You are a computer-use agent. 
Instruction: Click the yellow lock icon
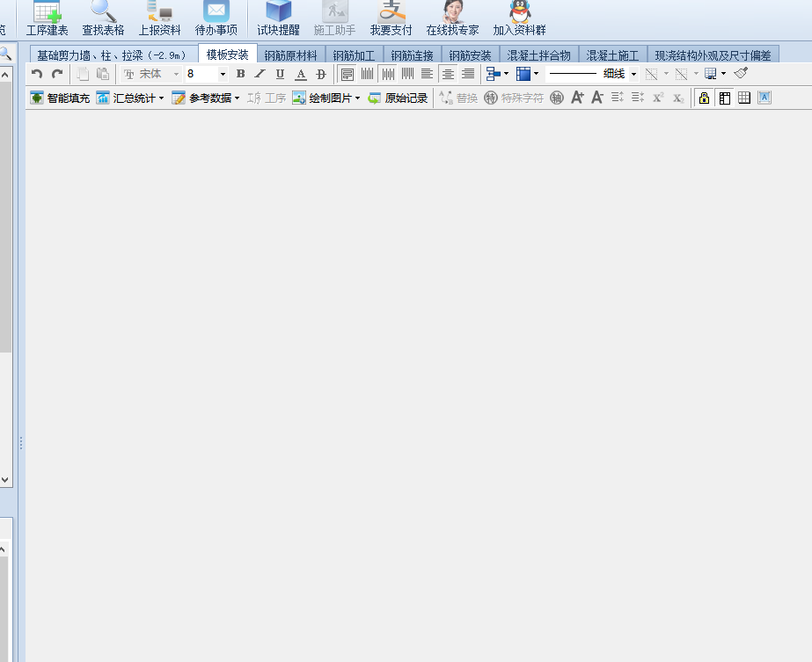704,98
